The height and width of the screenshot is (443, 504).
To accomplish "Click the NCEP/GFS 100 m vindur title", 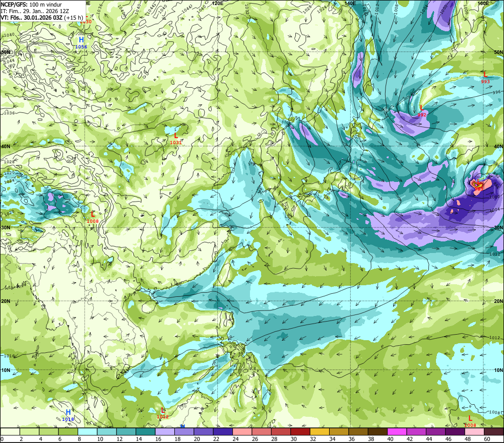I will coord(31,5).
